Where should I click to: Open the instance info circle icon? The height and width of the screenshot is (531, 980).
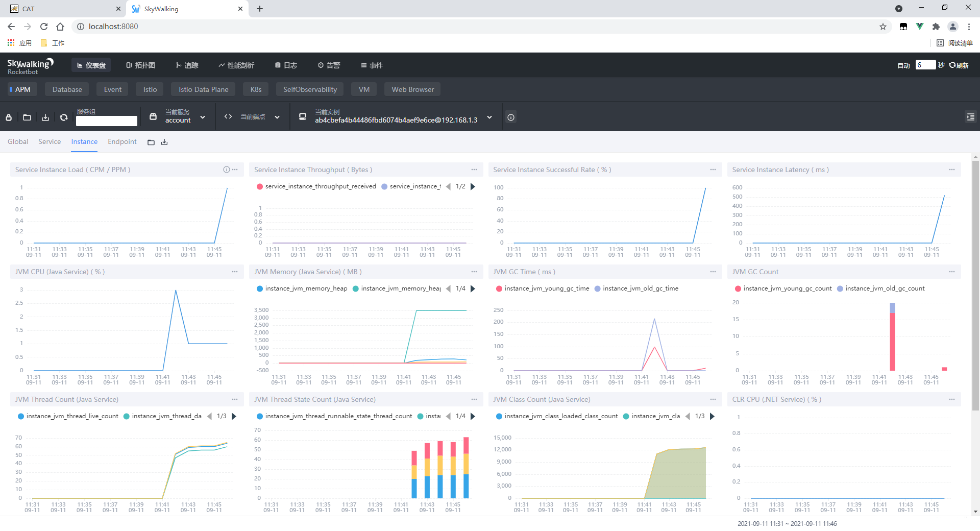511,117
